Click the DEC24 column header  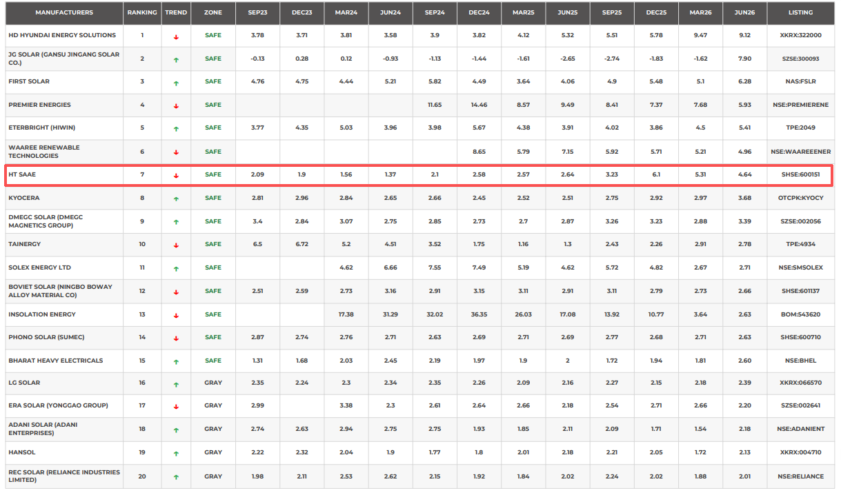[479, 12]
